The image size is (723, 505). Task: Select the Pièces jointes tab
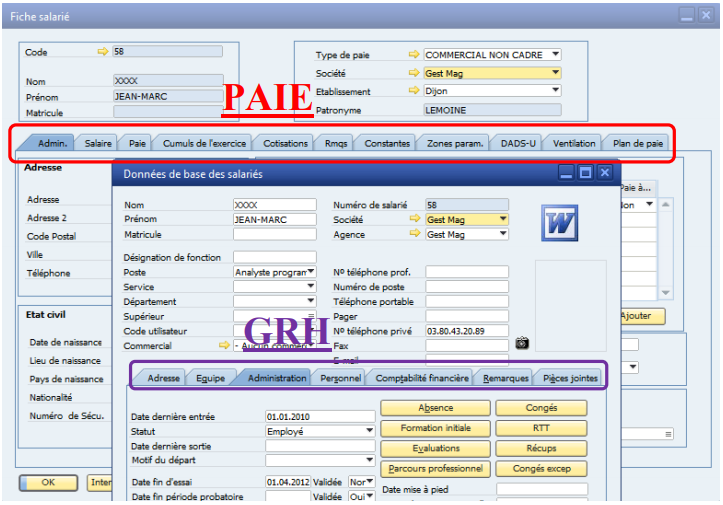570,378
